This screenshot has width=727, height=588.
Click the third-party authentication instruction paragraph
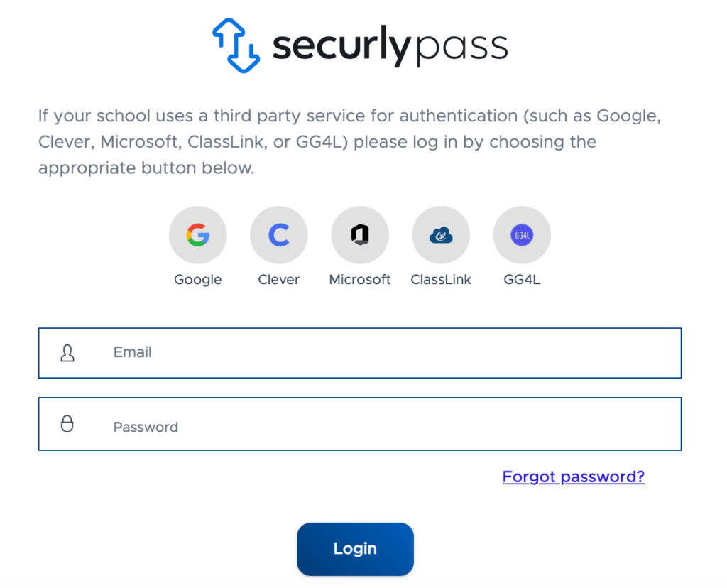349,141
